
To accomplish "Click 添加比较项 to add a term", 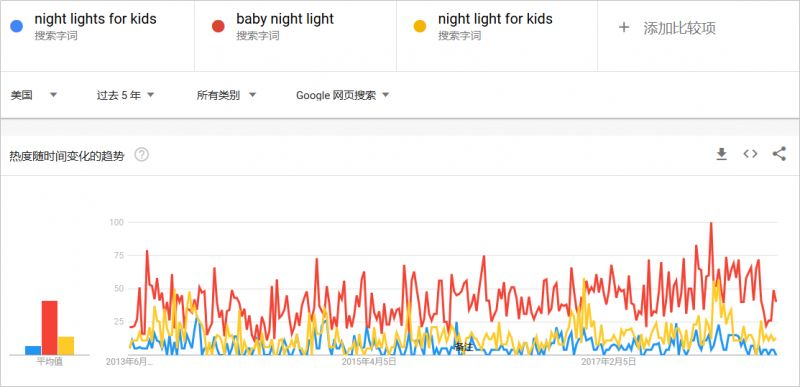I will tap(680, 28).
